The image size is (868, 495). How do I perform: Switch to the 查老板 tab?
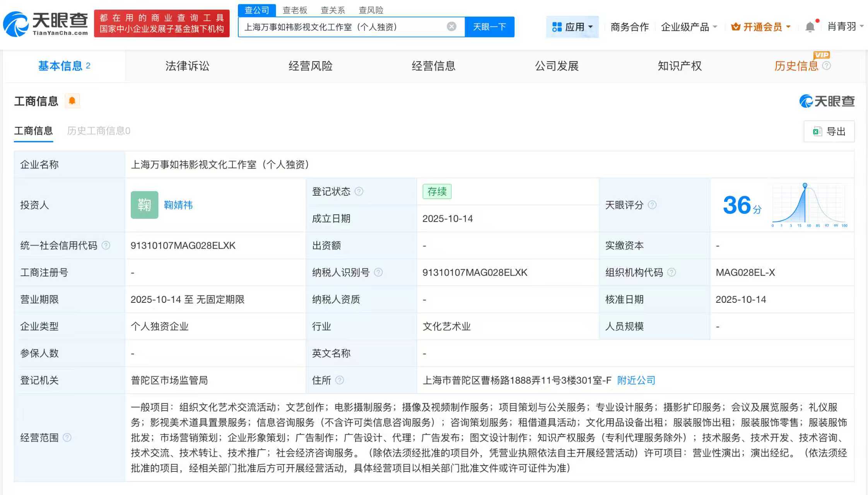point(294,10)
